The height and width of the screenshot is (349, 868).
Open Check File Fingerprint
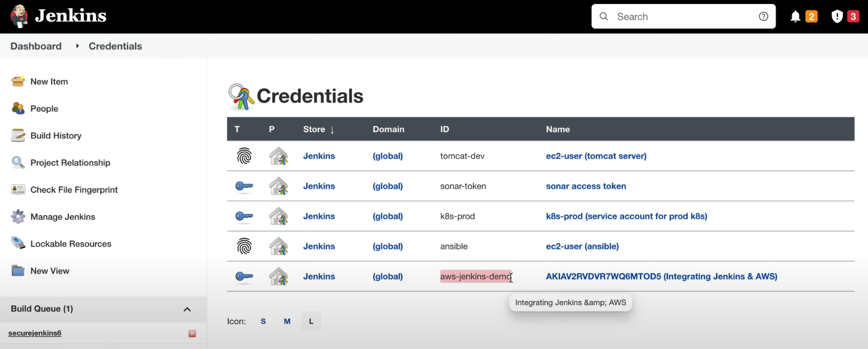(x=74, y=190)
